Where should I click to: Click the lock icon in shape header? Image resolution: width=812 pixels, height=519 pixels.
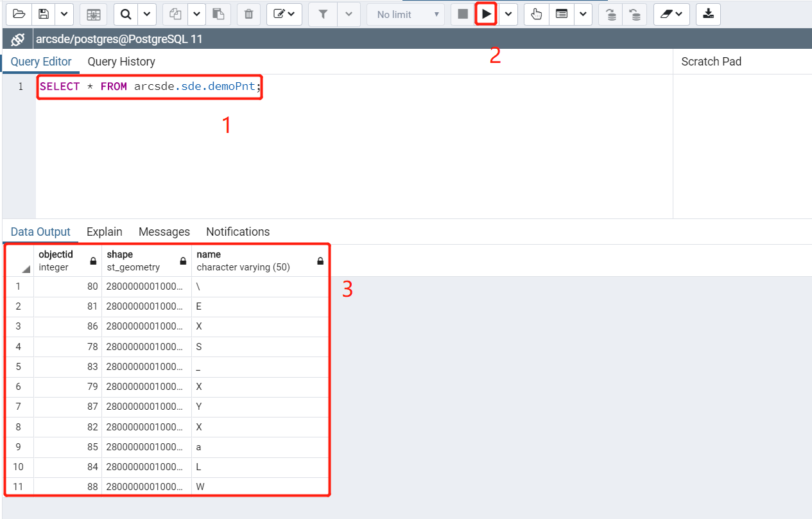click(183, 261)
